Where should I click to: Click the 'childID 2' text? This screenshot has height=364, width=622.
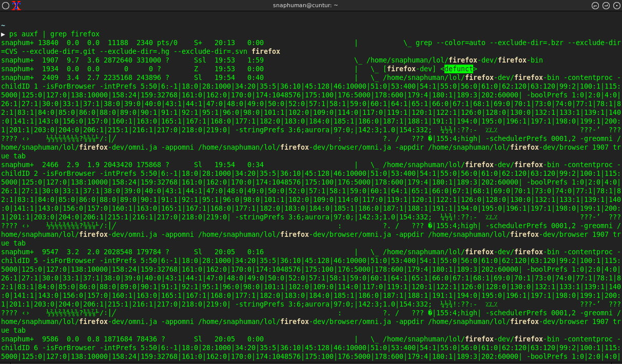(x=20, y=173)
